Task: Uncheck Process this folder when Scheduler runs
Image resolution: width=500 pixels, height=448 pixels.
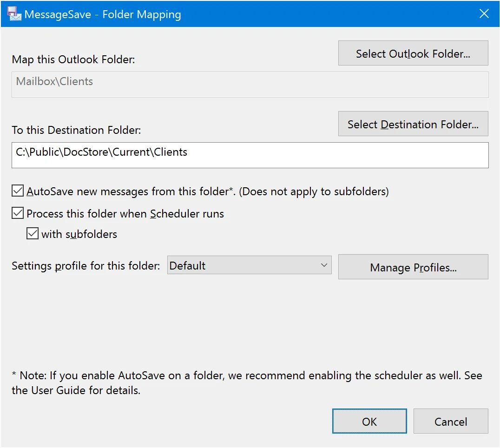Action: coord(18,214)
